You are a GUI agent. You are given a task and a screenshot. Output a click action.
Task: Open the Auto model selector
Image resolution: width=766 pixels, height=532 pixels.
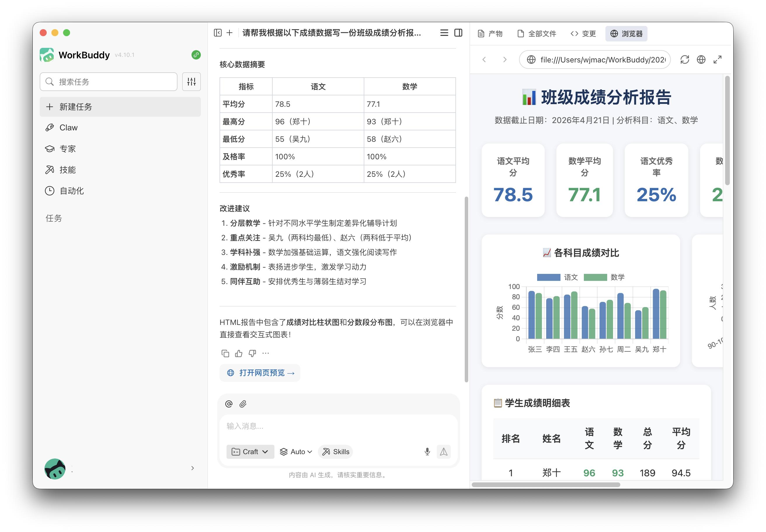[295, 452]
